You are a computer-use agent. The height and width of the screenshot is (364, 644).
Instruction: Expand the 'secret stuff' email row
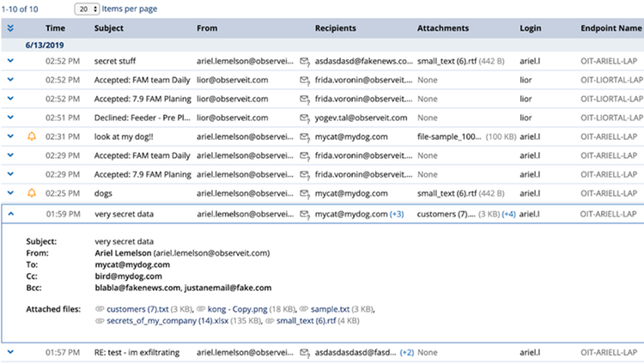pyautogui.click(x=10, y=60)
